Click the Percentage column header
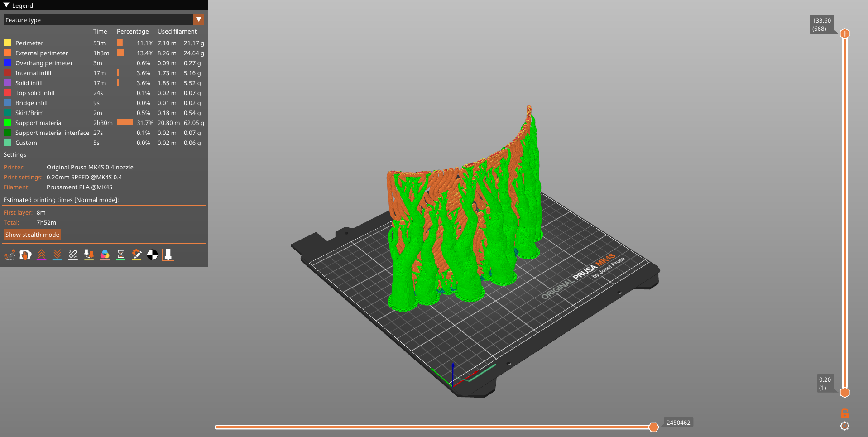The image size is (868, 437). pos(133,31)
